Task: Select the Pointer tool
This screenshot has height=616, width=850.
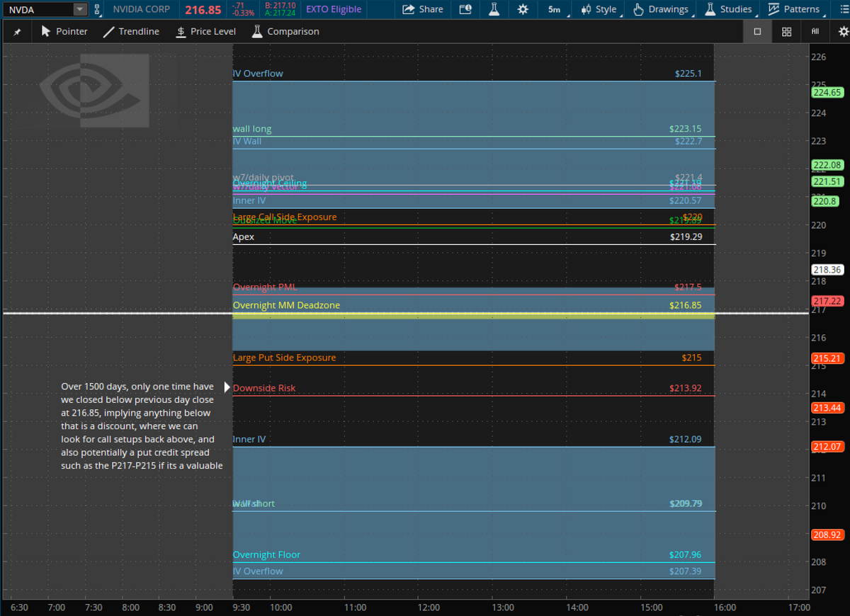Action: [x=64, y=31]
